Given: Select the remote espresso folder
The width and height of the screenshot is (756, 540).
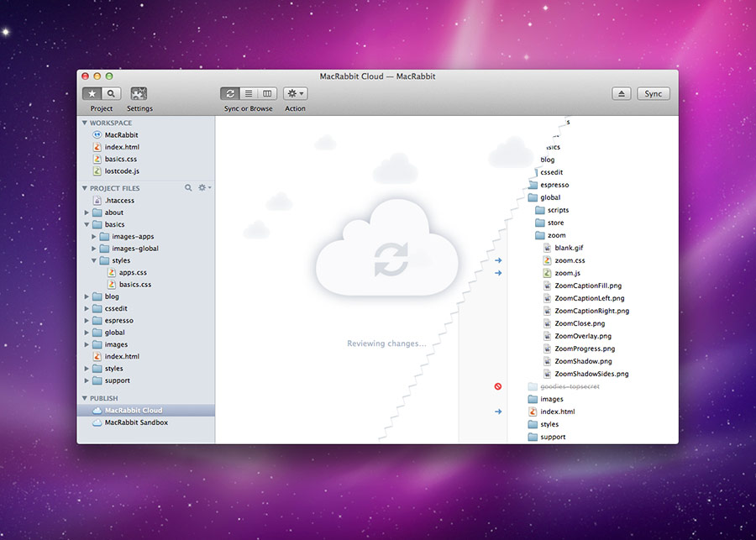Looking at the screenshot, I should [549, 185].
